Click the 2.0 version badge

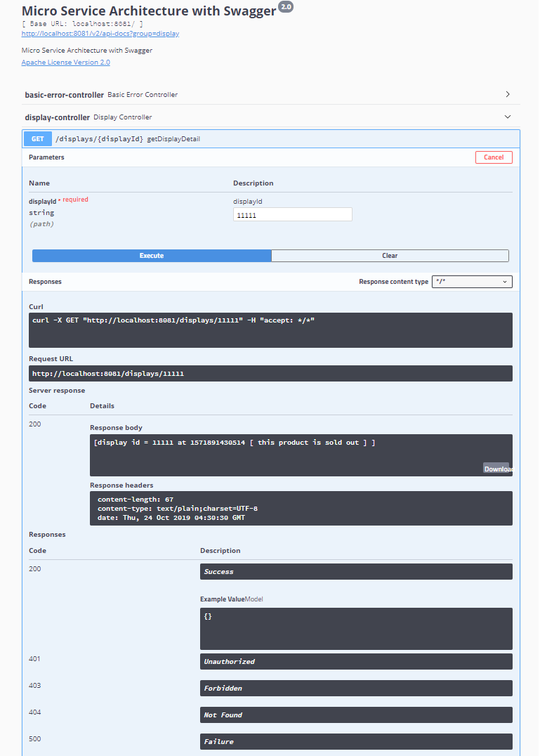pos(286,7)
